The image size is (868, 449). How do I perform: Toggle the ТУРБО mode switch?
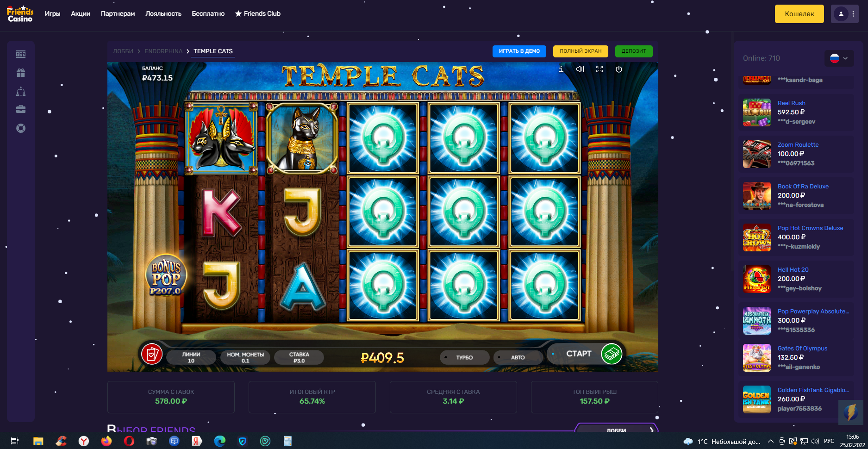point(464,357)
